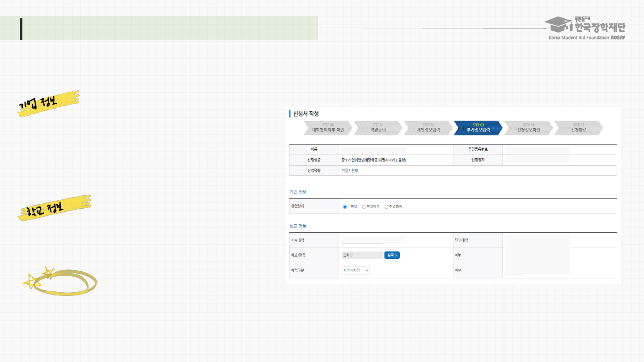Open the 학적구분 dropdown showing 학부재학생
Viewport: 644px width, 362px height.
coord(356,270)
